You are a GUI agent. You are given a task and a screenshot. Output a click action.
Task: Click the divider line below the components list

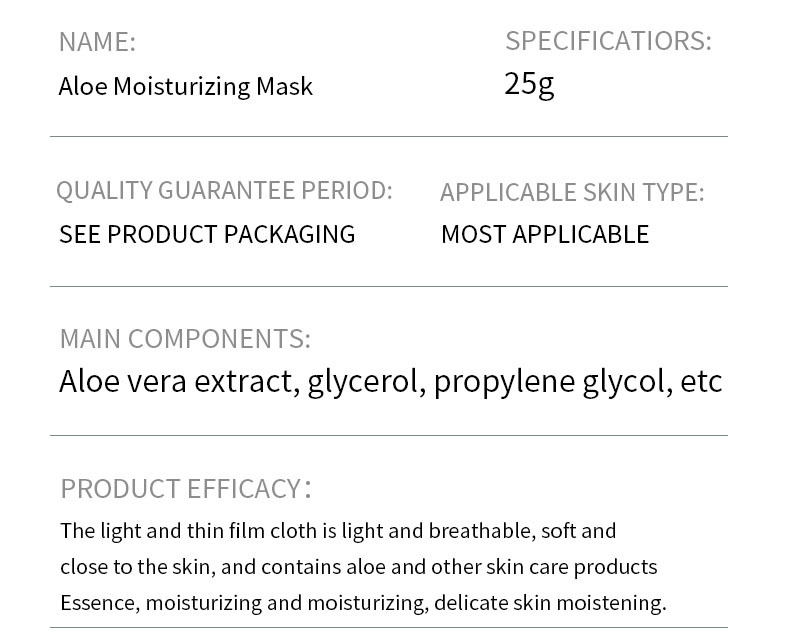389,435
